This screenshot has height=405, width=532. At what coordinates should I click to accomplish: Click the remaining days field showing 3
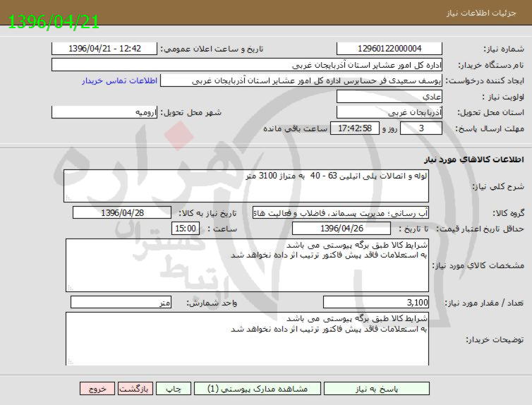pos(421,128)
